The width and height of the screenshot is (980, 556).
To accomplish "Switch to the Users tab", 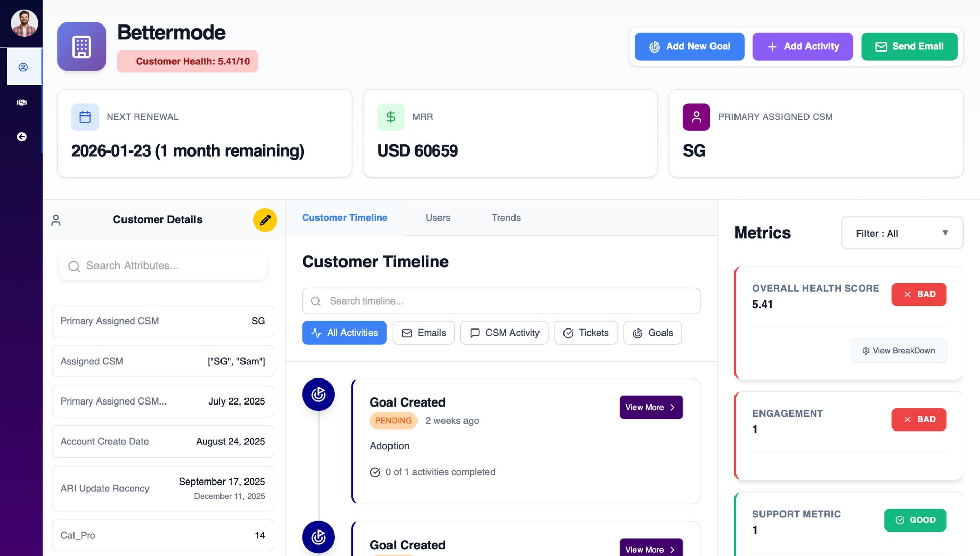I will (x=437, y=218).
